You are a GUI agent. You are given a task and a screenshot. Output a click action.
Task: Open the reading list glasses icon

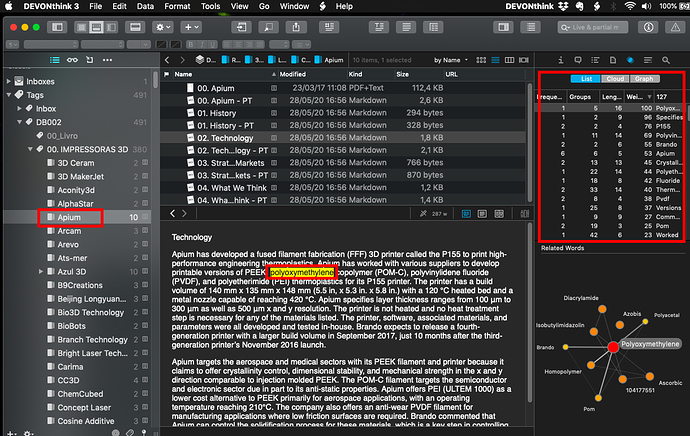[72, 60]
